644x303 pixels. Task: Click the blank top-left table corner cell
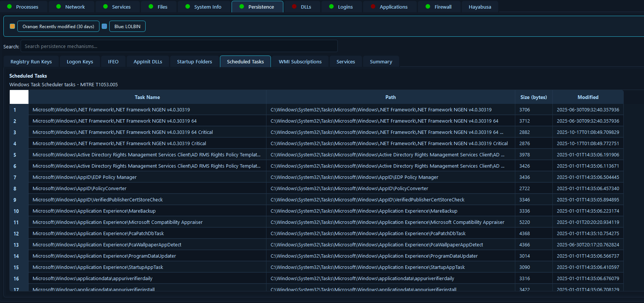click(19, 97)
